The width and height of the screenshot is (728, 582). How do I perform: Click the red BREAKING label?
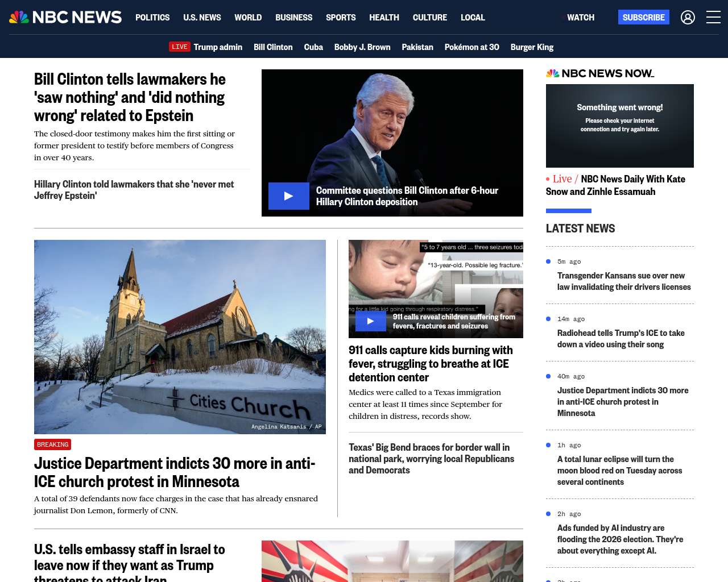[x=52, y=444]
